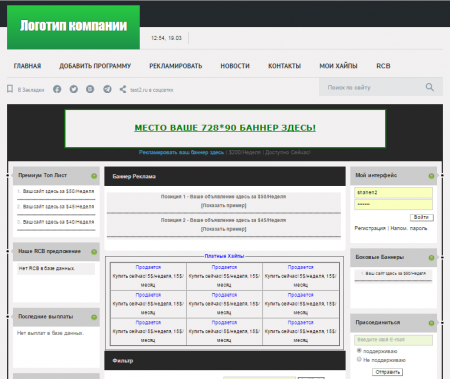Click the Войти login button
The width and height of the screenshot is (450, 379).
coord(422,217)
